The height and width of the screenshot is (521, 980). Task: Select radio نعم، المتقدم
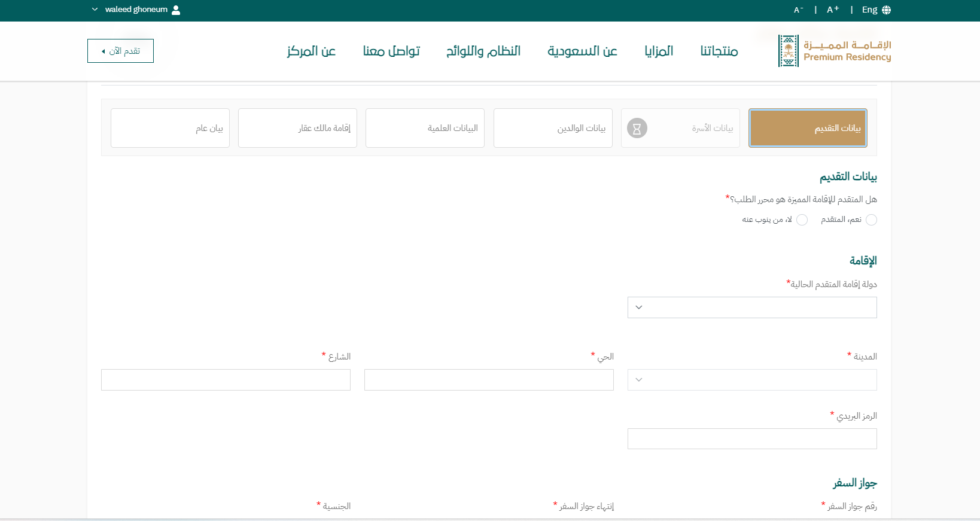click(x=872, y=220)
